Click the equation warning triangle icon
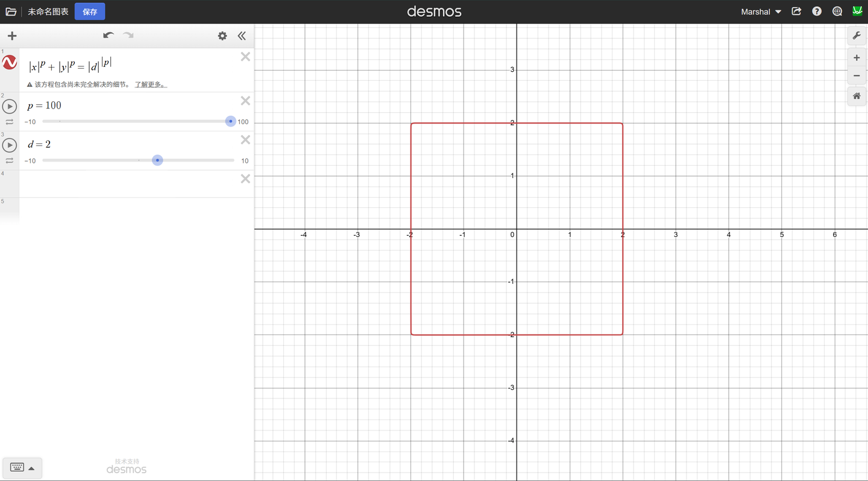 point(30,84)
